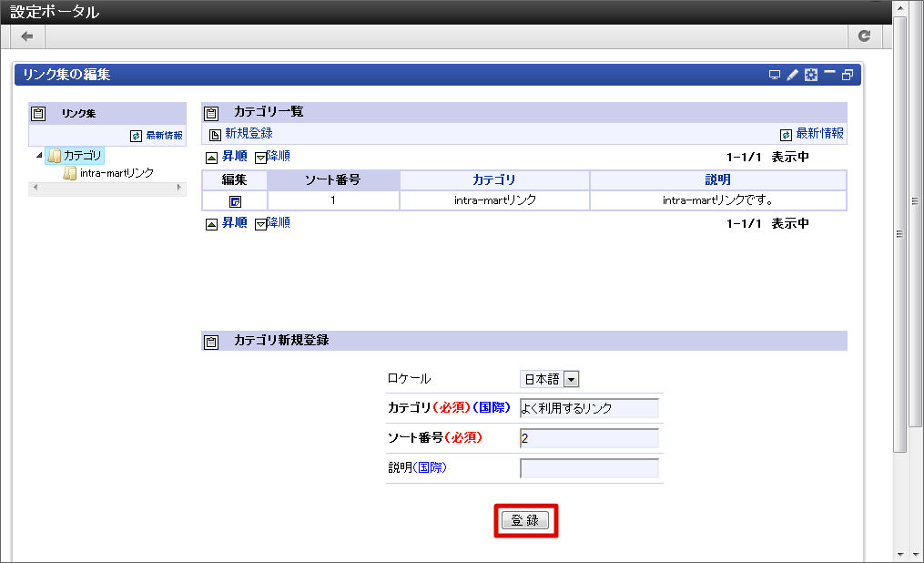The height and width of the screenshot is (563, 924).
Task: Select intra-martリンク in the tree
Action: point(117,173)
